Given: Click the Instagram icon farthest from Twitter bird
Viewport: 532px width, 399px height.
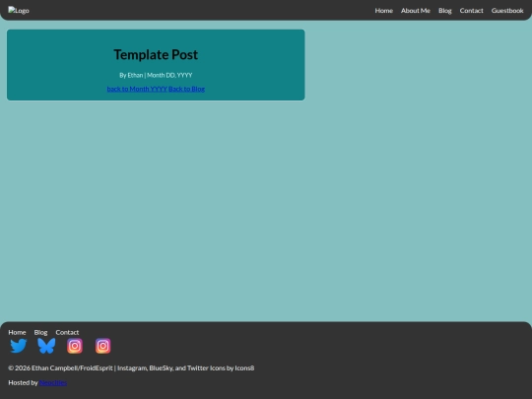Looking at the screenshot, I should pyautogui.click(x=102, y=346).
